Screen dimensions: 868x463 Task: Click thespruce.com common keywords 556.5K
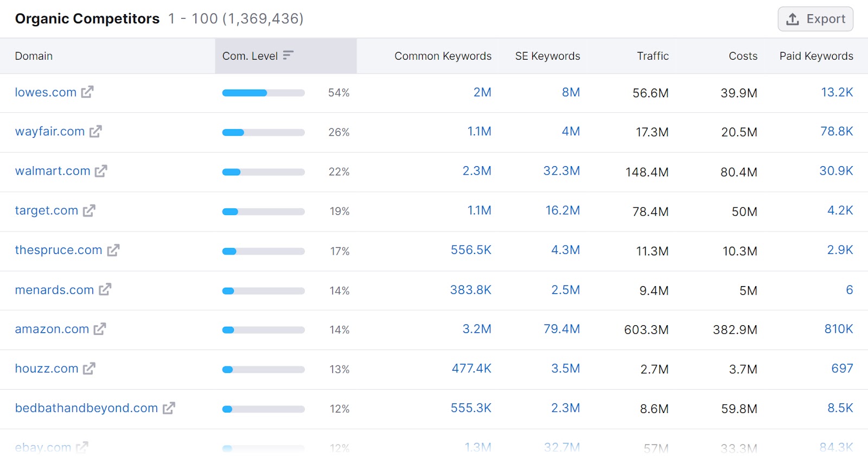point(471,250)
